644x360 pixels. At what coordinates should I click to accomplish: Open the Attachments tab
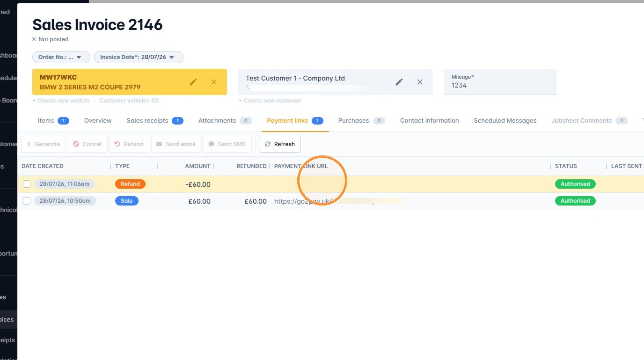(225, 120)
